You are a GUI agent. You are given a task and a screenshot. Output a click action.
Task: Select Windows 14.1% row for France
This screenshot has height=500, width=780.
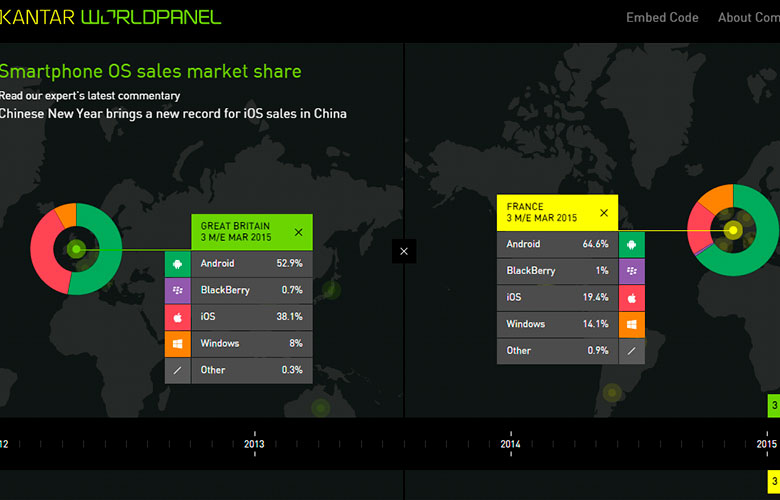point(557,324)
